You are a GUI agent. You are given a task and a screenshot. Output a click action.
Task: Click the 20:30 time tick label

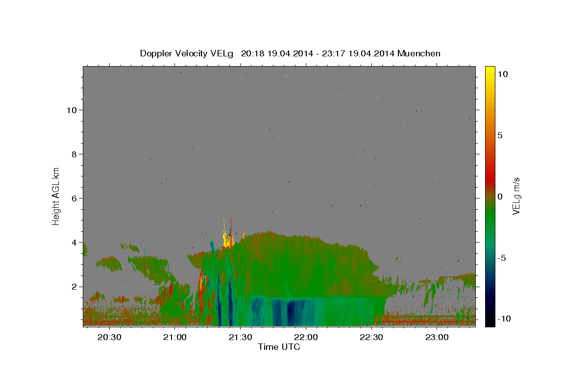tap(109, 337)
